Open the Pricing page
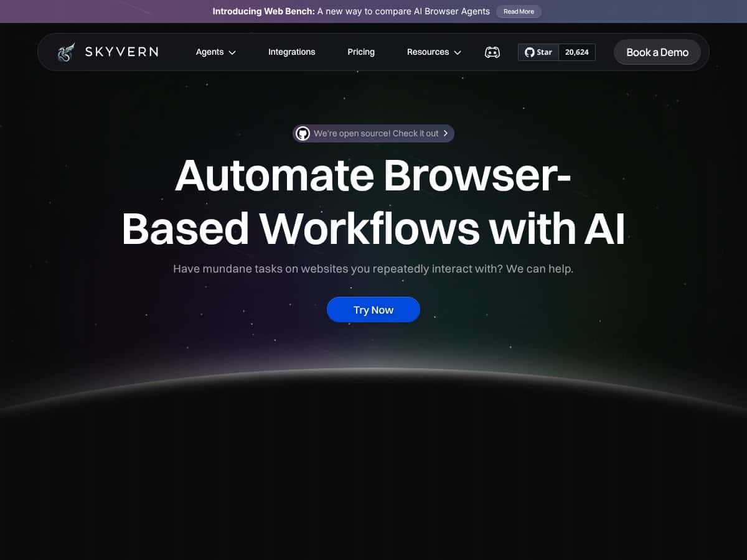This screenshot has width=747, height=560. [361, 52]
